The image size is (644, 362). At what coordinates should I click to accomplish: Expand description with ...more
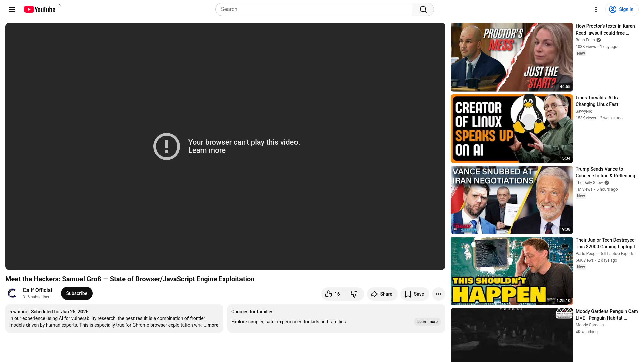click(211, 325)
